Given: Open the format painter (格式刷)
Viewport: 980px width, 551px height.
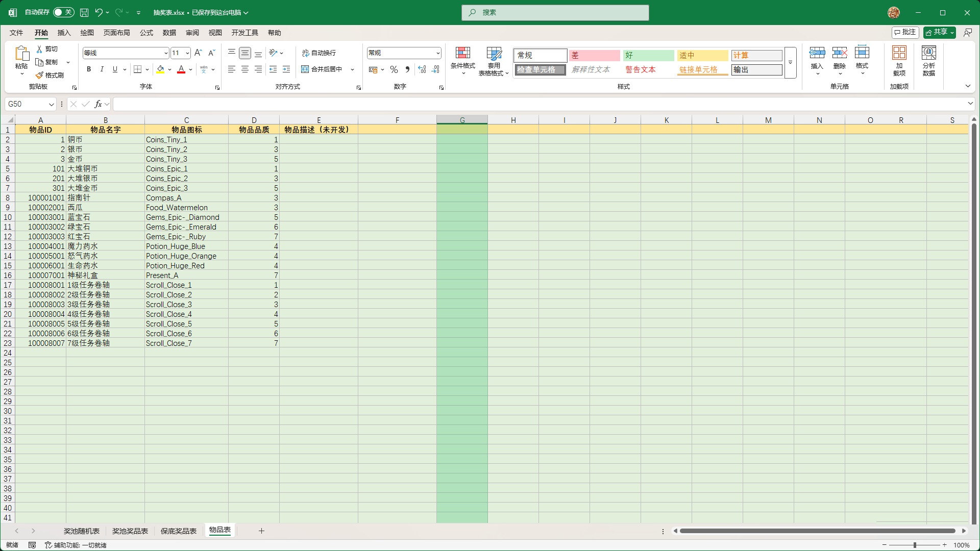Looking at the screenshot, I should [x=52, y=74].
